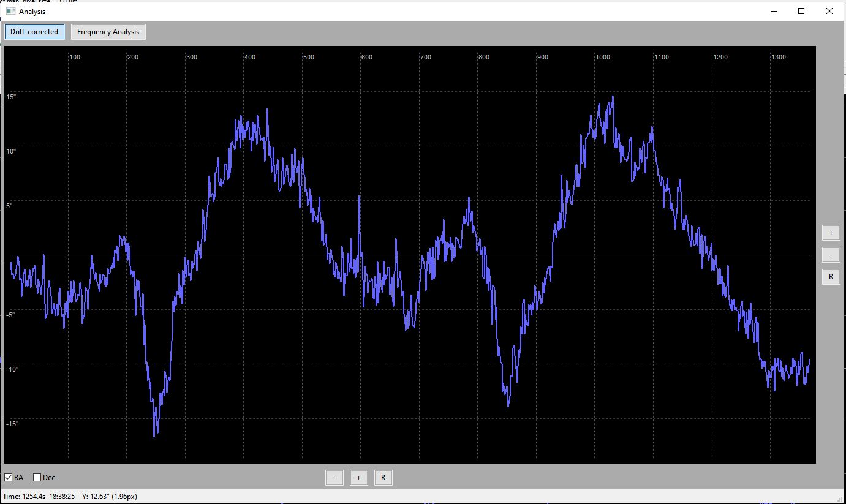Click the -10" y-axis label

click(x=12, y=369)
